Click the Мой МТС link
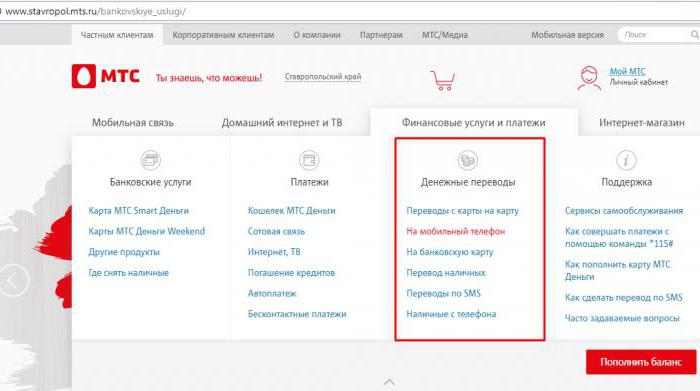The width and height of the screenshot is (700, 391). coord(627,71)
